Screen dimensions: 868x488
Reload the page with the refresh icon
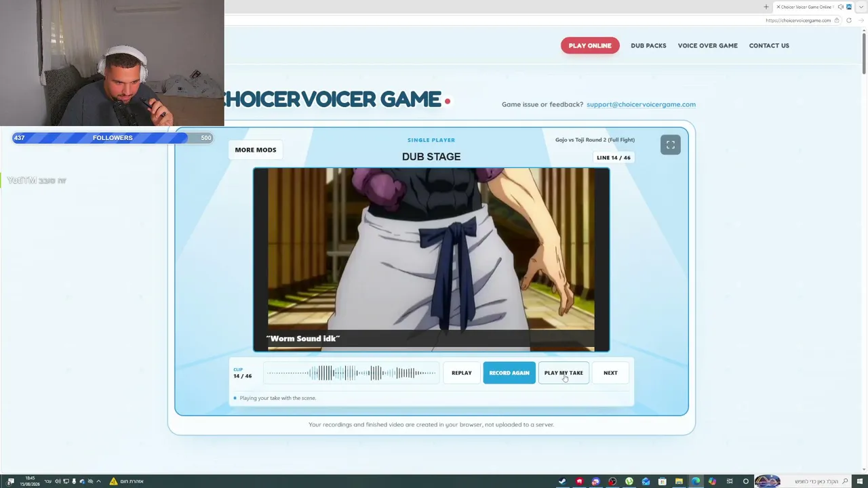[x=848, y=20]
